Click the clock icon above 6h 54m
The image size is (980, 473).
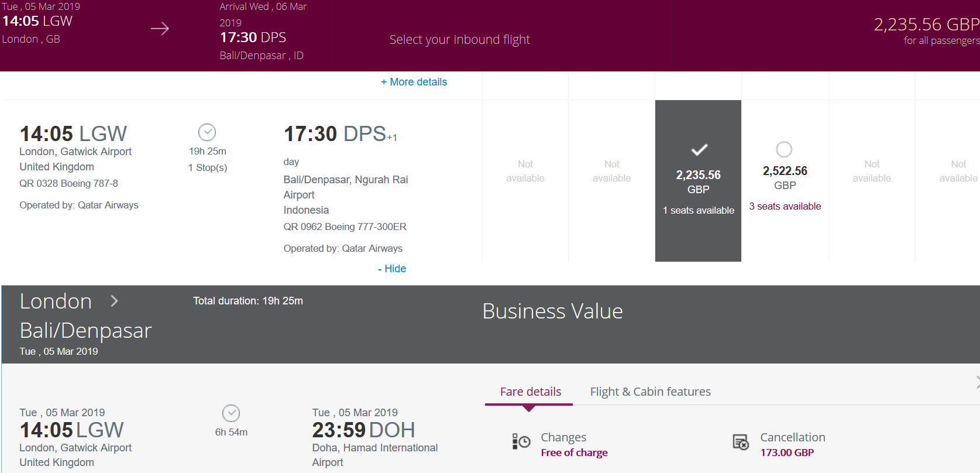point(231,413)
